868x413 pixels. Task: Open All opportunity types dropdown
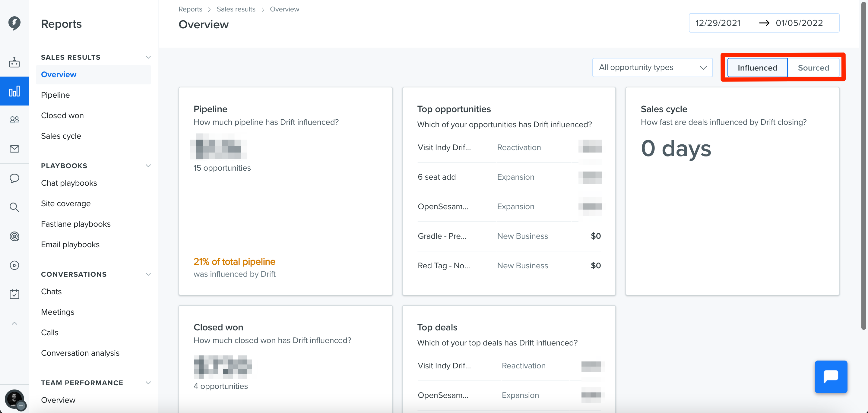tap(652, 67)
